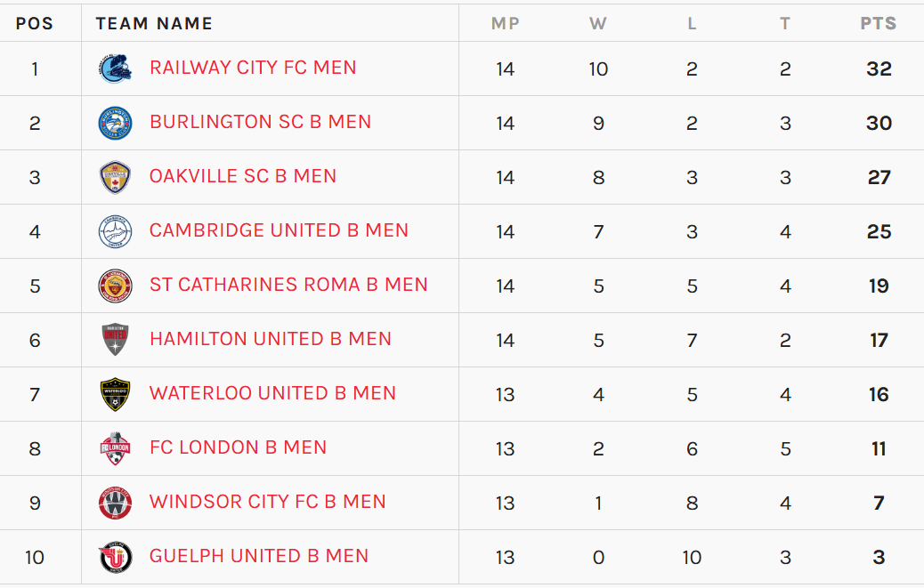
Task: Follow the Oakville SC B Men link
Action: (243, 176)
